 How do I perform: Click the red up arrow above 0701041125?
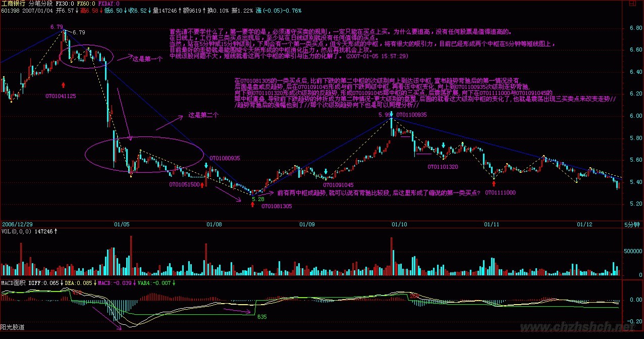coord(63,85)
